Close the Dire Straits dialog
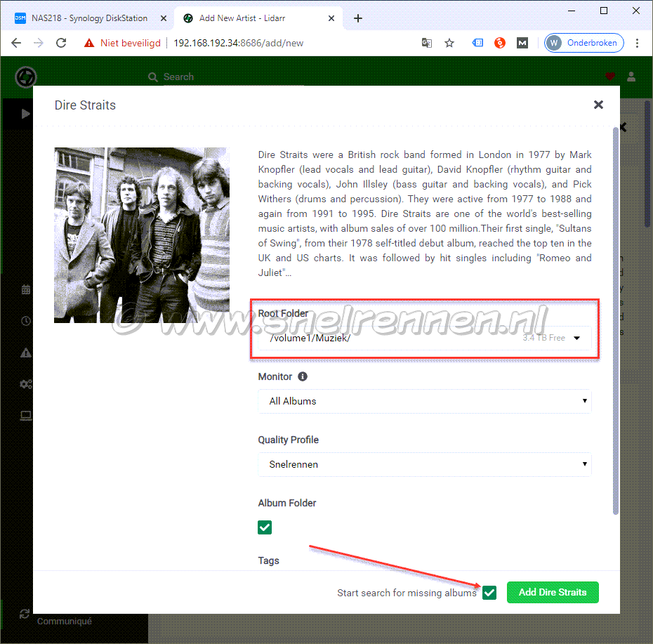Viewport: 653px width, 644px height. (x=598, y=105)
